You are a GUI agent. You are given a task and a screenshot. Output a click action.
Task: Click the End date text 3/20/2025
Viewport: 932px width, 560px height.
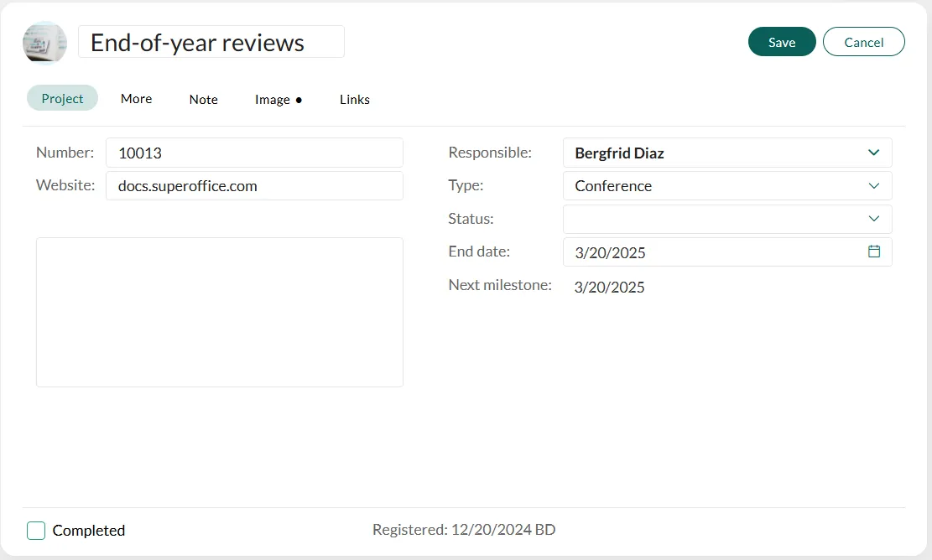611,252
